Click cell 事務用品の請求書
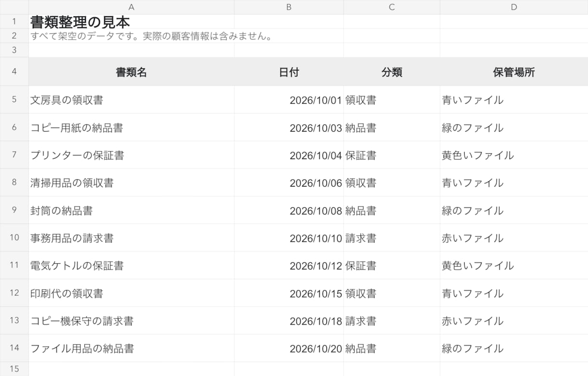The width and height of the screenshot is (588, 376). click(132, 238)
